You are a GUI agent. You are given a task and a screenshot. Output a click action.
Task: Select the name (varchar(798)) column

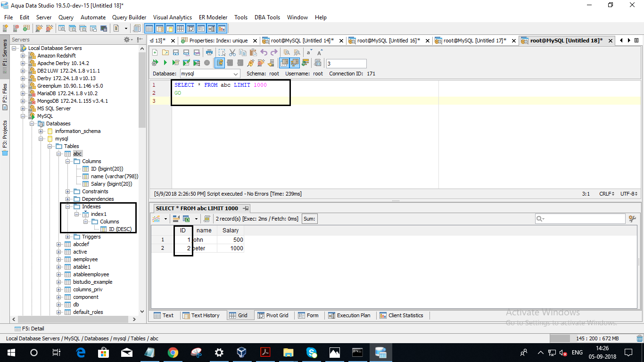pyautogui.click(x=115, y=176)
